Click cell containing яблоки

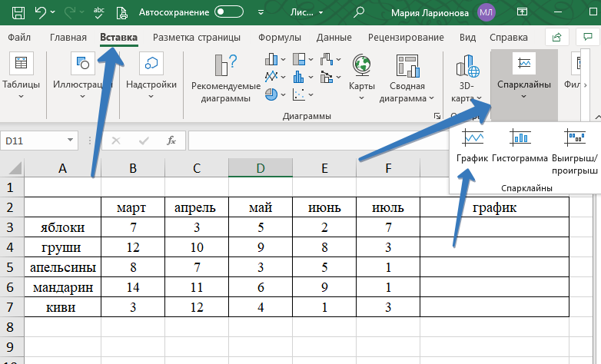(62, 227)
